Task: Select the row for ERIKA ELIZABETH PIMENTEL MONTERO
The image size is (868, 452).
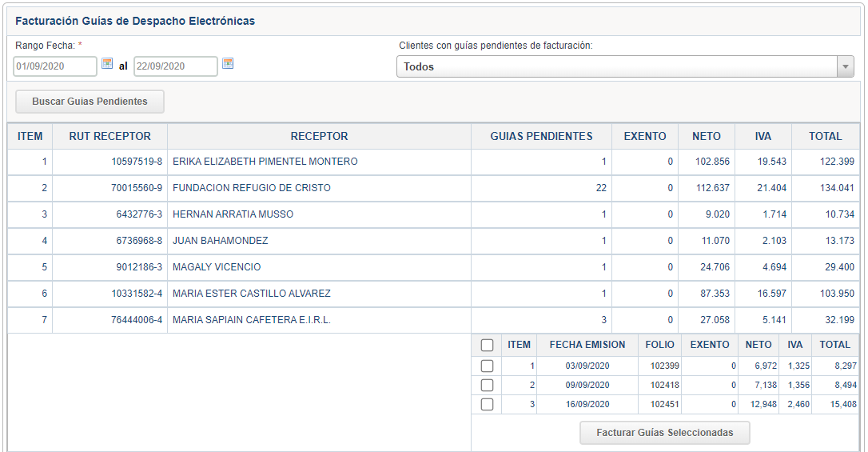Action: [265, 162]
